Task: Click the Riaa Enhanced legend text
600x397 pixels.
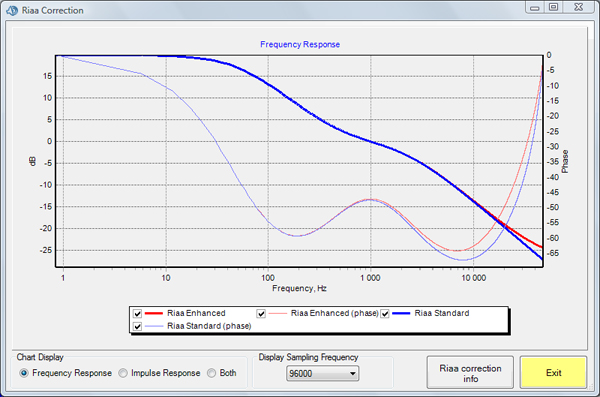Action: pos(196,313)
